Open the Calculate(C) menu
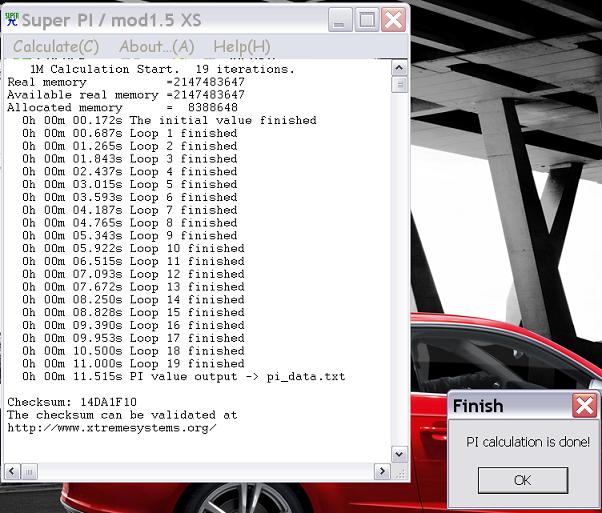This screenshot has height=513, width=602. (x=56, y=47)
